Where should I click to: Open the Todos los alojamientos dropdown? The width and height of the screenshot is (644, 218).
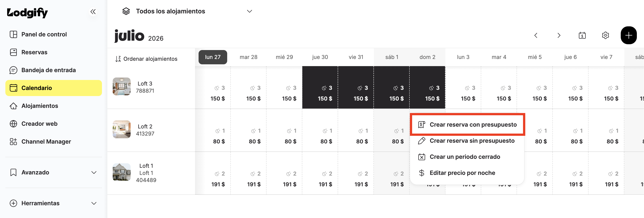(x=187, y=11)
